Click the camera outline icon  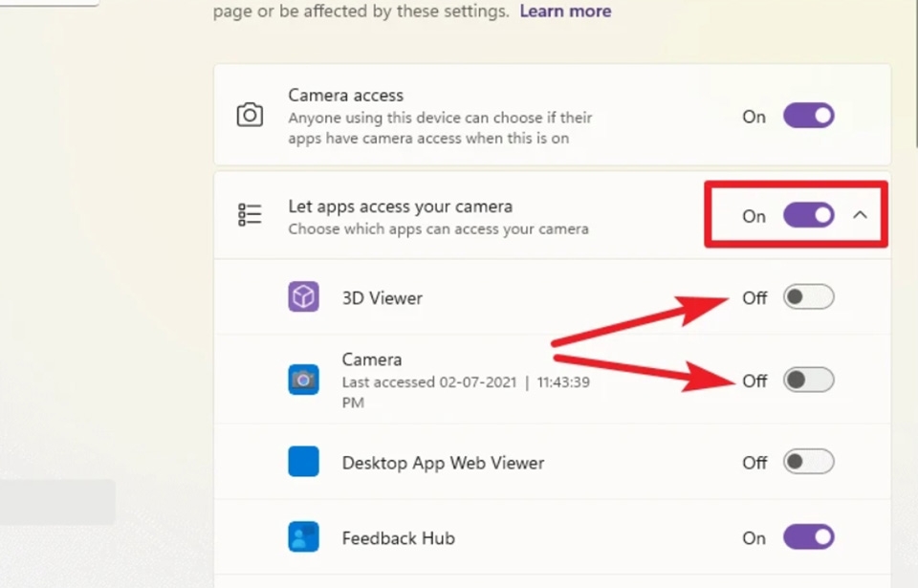250,115
